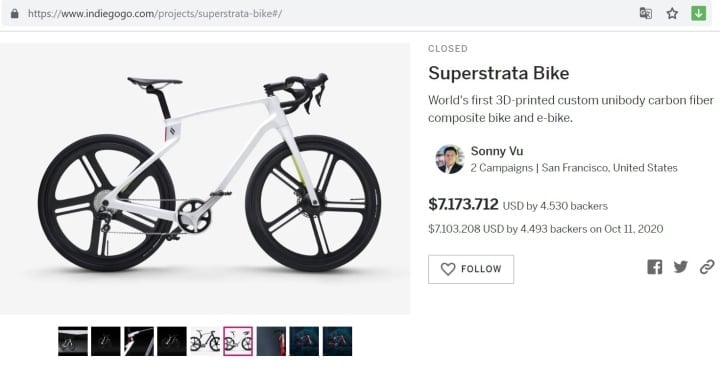720x380 pixels.
Task: Open the translate page icon
Action: click(x=646, y=13)
